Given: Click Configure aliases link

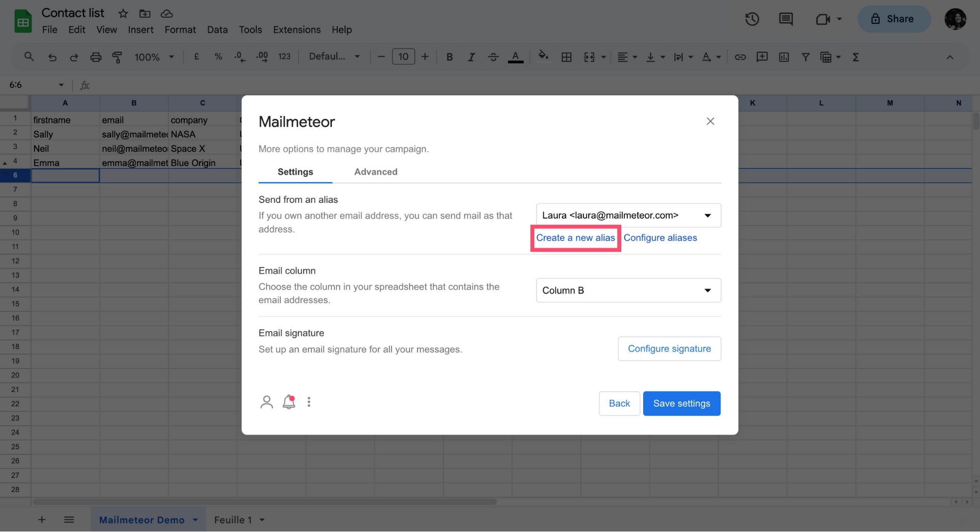Looking at the screenshot, I should pos(660,238).
